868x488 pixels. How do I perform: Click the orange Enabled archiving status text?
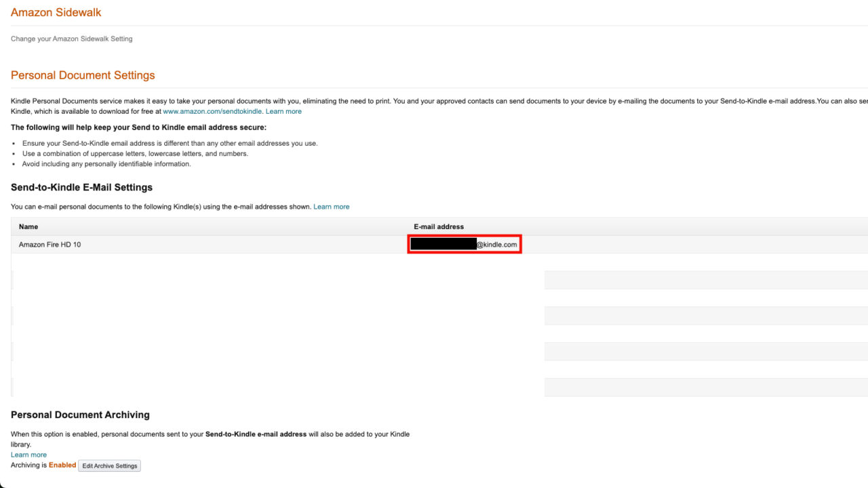(62, 465)
